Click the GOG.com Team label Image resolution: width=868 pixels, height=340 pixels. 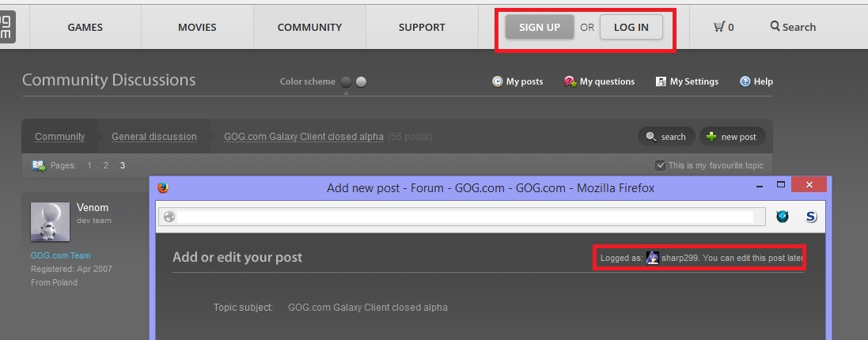click(60, 255)
